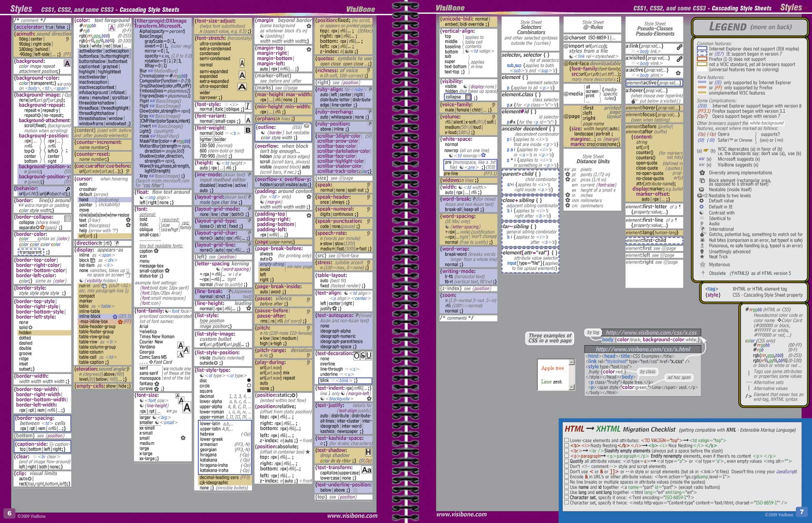
Task: Click the chain-link icon beside a:link
Action: pos(679,48)
